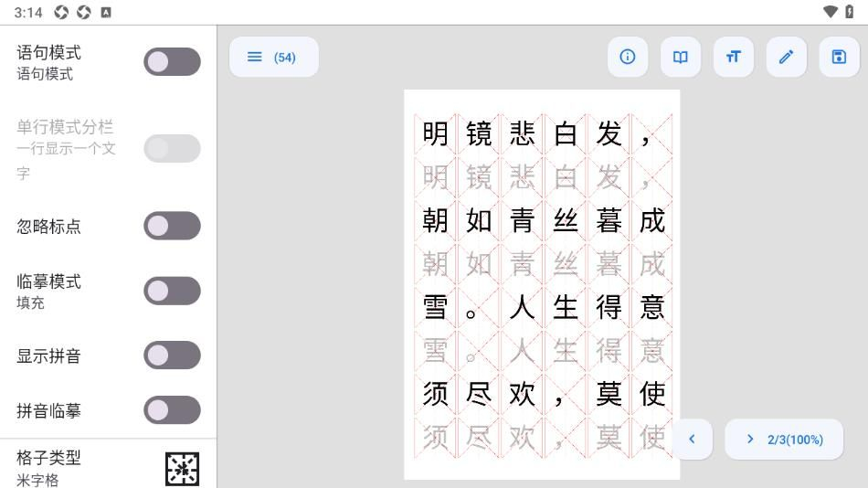This screenshot has width=868, height=488.
Task: Enable the 显示拼音 switch
Action: point(172,355)
